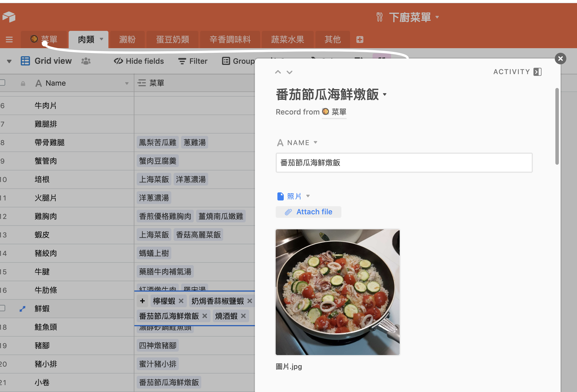Open the 肉類 tab dropdown arrow

pos(102,39)
